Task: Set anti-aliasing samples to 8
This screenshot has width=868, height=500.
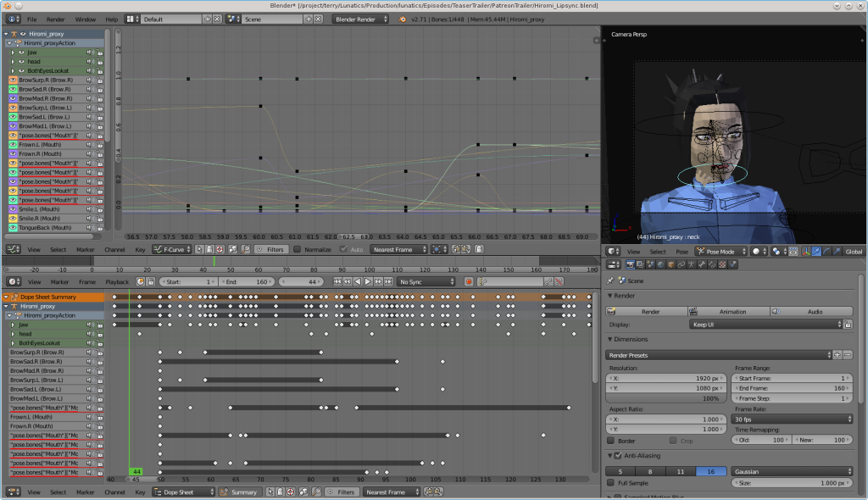Action: [x=649, y=472]
